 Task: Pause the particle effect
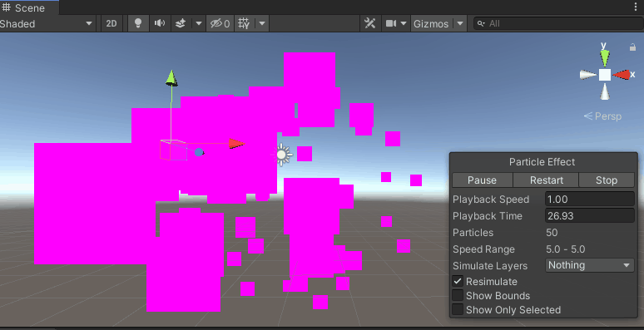[x=483, y=180]
